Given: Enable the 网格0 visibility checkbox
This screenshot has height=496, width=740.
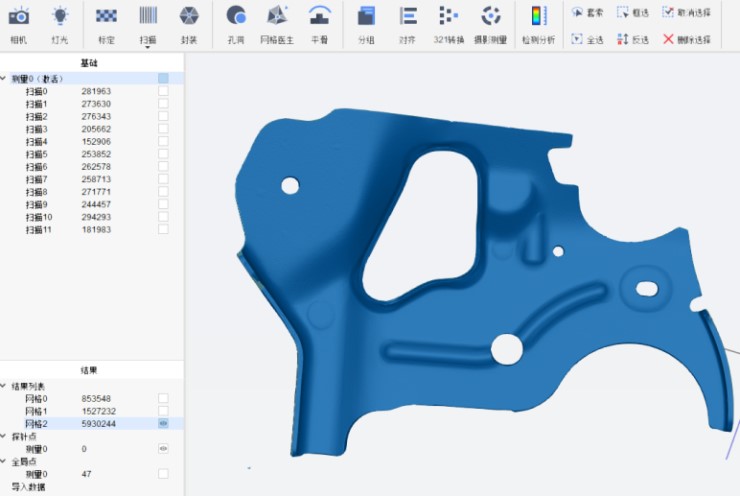Looking at the screenshot, I should [163, 398].
